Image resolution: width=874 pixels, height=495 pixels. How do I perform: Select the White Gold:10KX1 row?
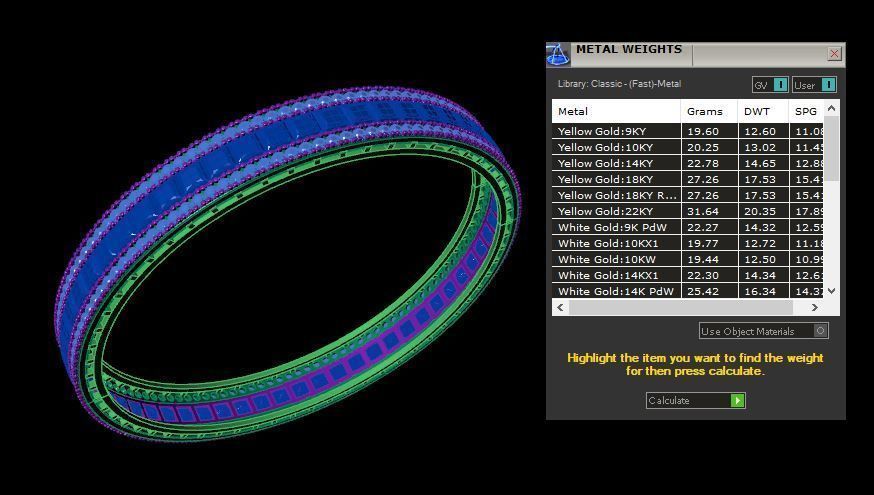coord(688,243)
